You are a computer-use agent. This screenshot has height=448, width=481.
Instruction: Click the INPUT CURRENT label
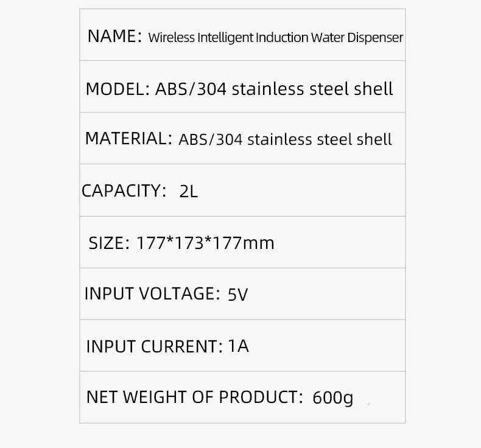pos(154,346)
